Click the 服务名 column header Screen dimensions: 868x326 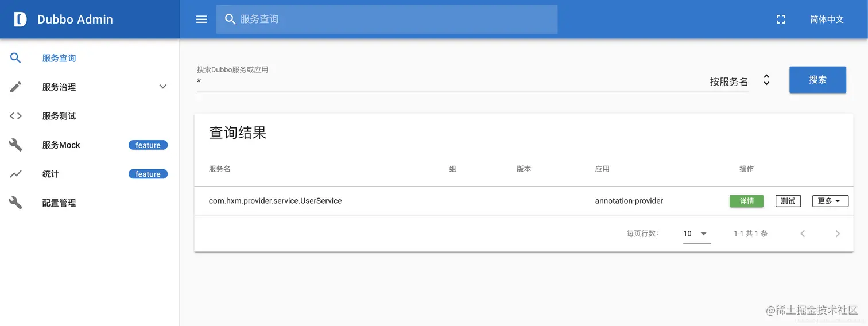click(219, 169)
